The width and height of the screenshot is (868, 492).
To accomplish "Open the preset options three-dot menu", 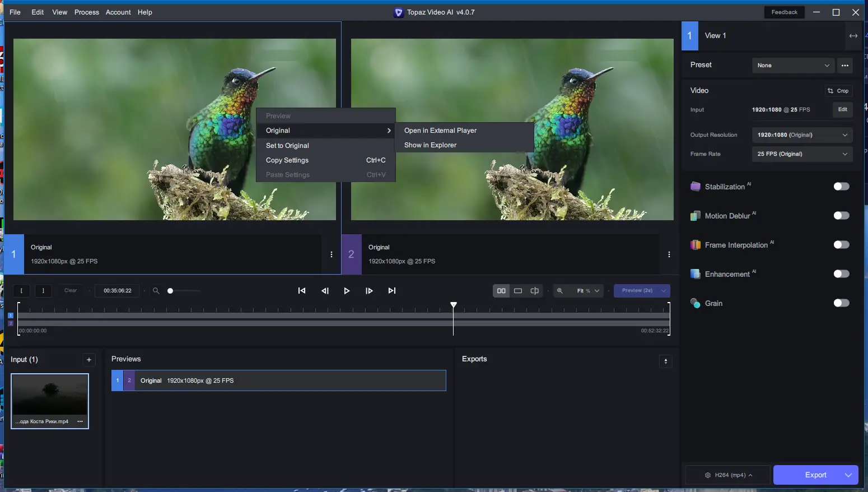I will [x=845, y=66].
